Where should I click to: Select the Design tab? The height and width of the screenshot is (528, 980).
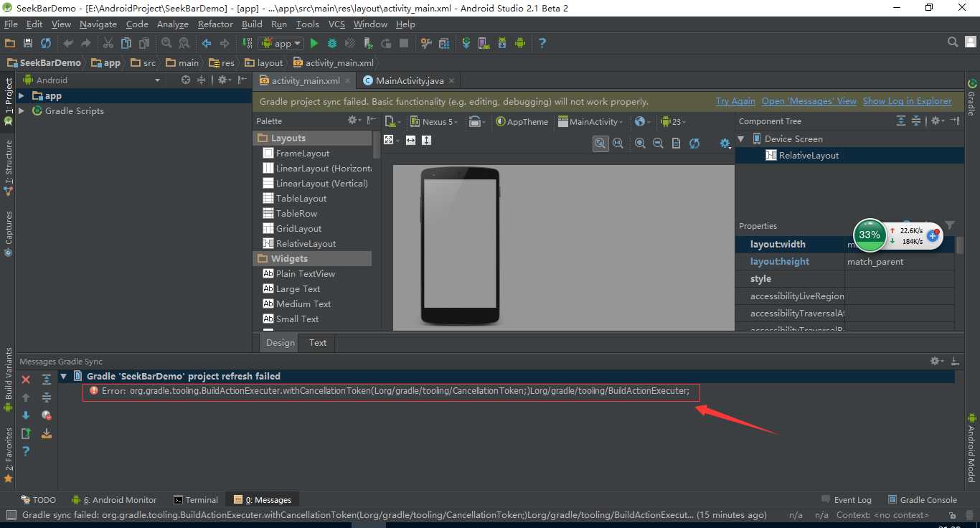point(281,343)
